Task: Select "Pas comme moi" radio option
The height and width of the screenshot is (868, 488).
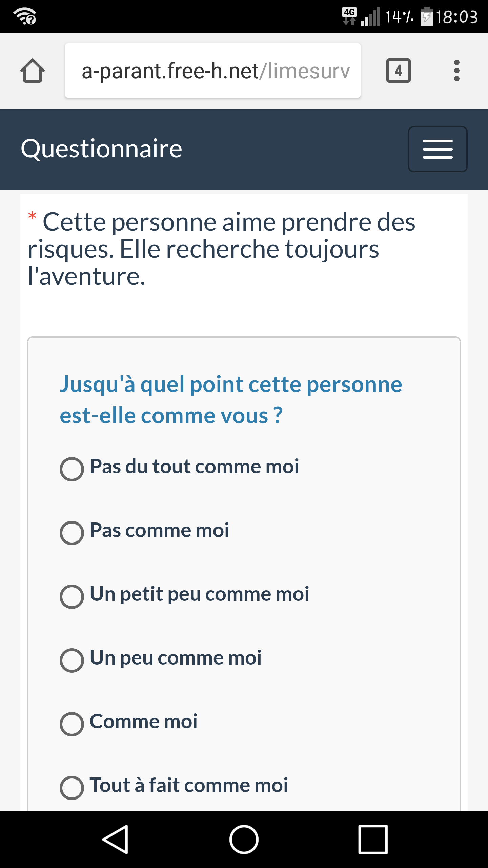Action: coord(72,533)
